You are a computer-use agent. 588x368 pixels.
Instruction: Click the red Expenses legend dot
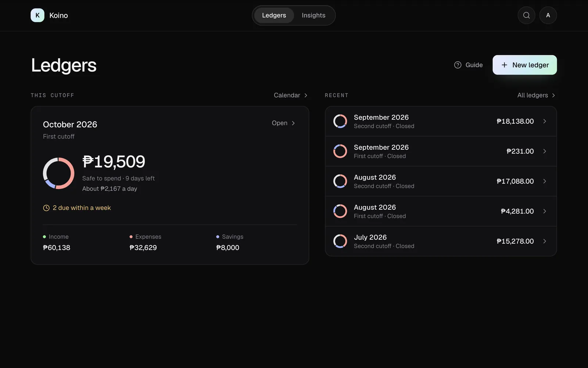[131, 237]
